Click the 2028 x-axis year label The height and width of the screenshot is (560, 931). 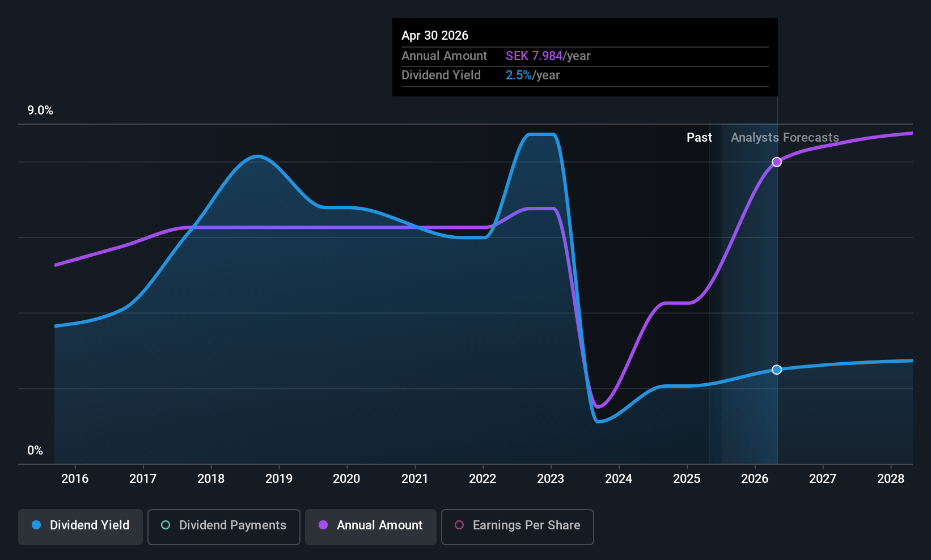click(891, 478)
